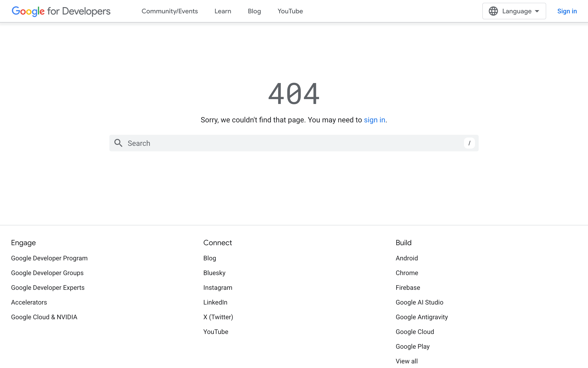This screenshot has width=588, height=368.
Task: Visit the Instagram link under Connect
Action: tap(218, 288)
